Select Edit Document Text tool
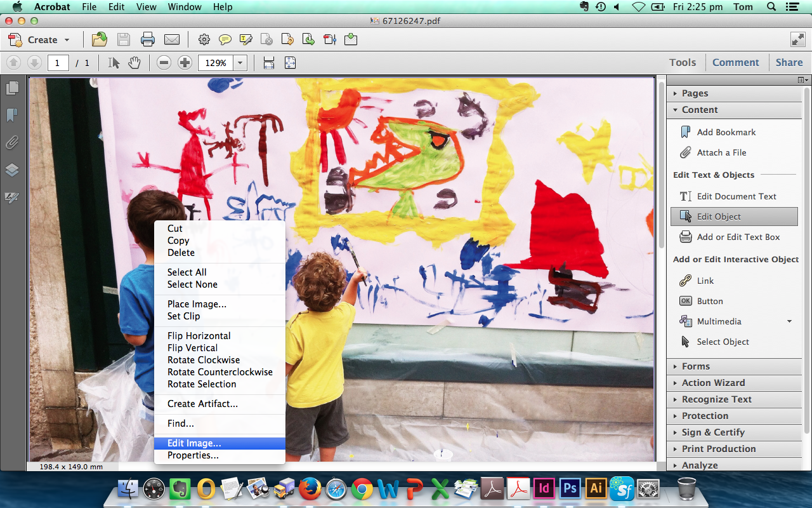Viewport: 812px width, 508px height. [x=728, y=196]
